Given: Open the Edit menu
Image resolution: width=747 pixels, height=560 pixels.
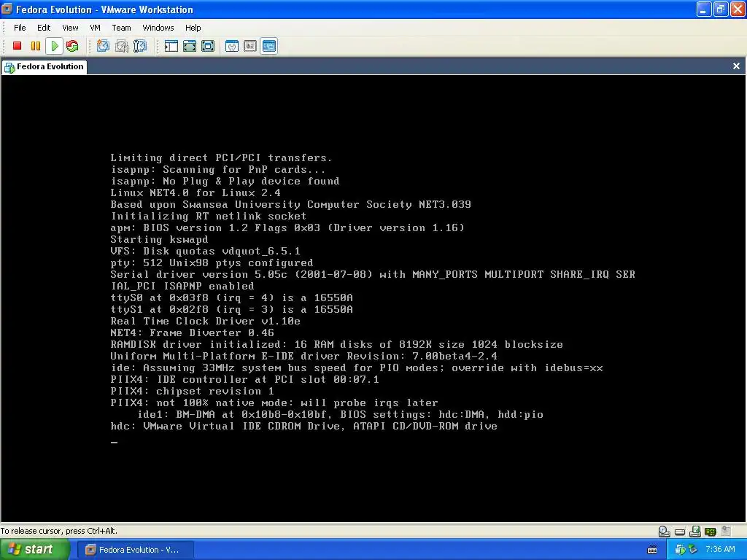Looking at the screenshot, I should (44, 28).
